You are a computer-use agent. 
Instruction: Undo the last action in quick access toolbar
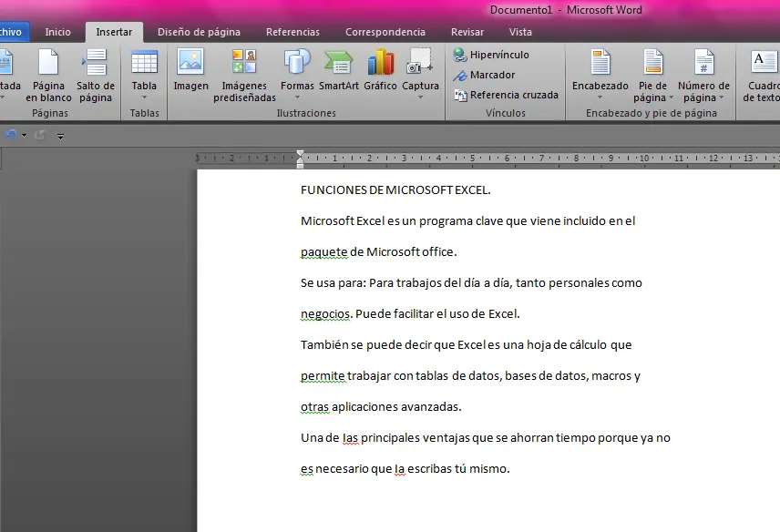(x=11, y=135)
